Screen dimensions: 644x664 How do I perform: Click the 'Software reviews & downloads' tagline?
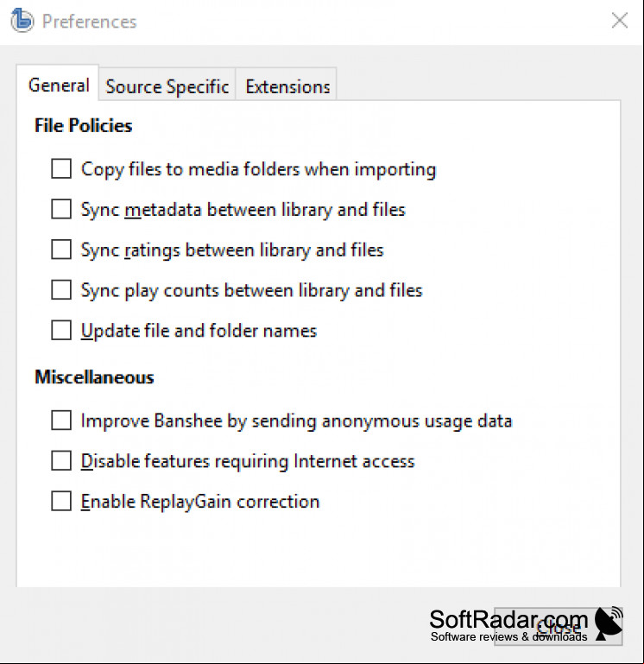click(509, 636)
